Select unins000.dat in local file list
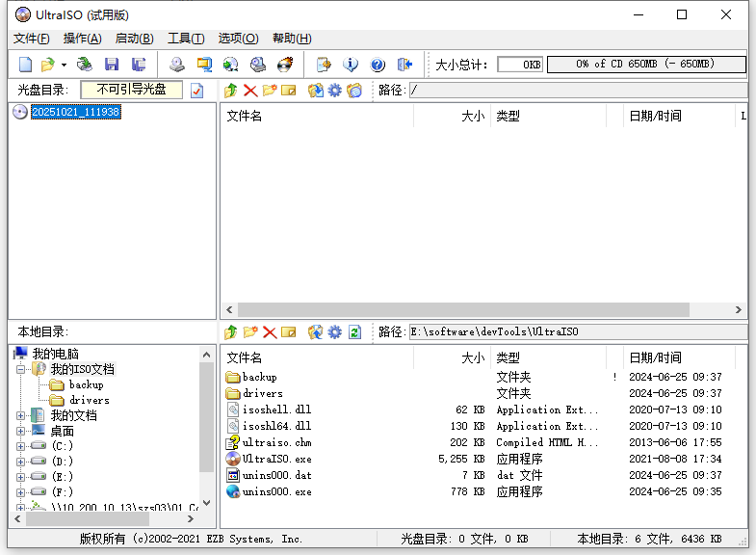The width and height of the screenshot is (756, 555). click(x=276, y=475)
